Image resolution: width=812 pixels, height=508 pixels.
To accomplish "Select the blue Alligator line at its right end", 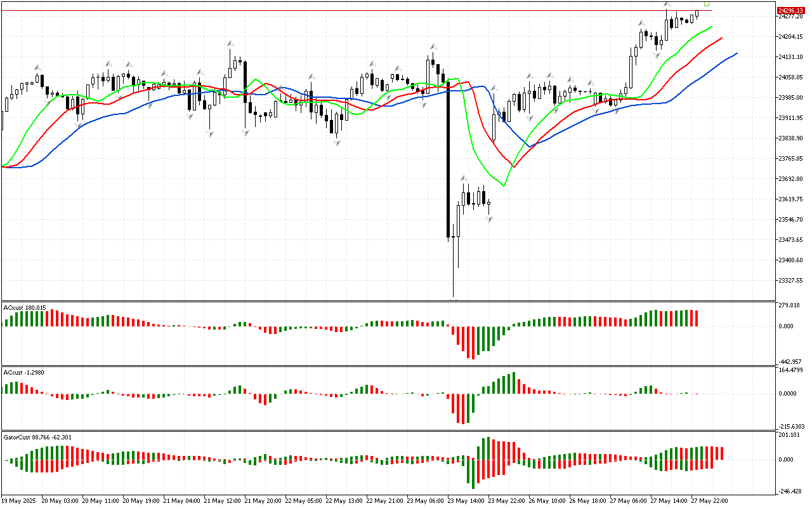I will point(736,53).
